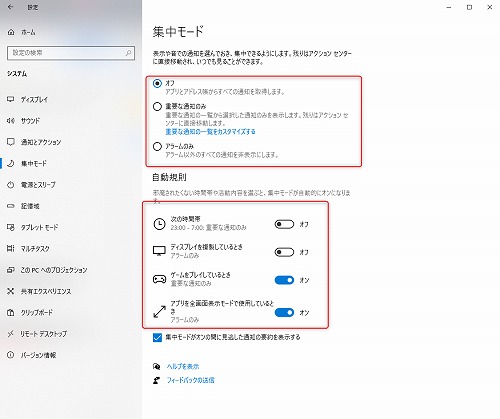Select the 重要な通知のみ radio button
This screenshot has height=419, width=500.
click(x=157, y=107)
